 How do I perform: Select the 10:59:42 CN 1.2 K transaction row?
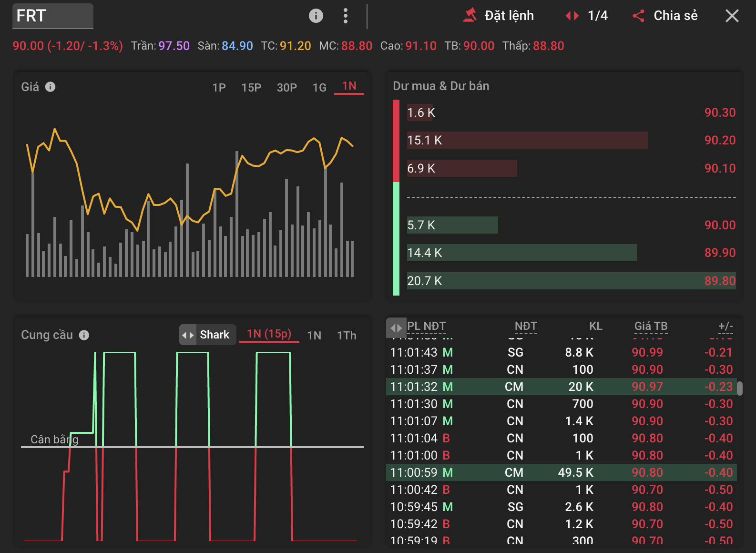point(562,524)
